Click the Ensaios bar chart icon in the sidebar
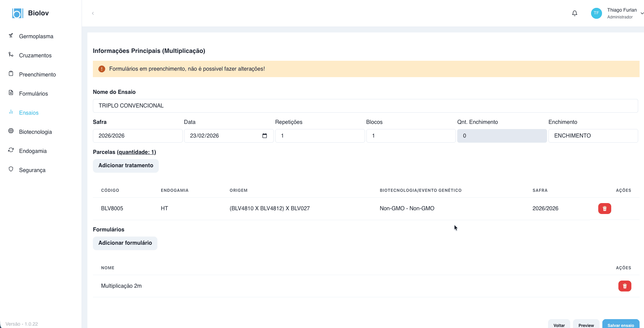This screenshot has height=328, width=644. tap(11, 112)
